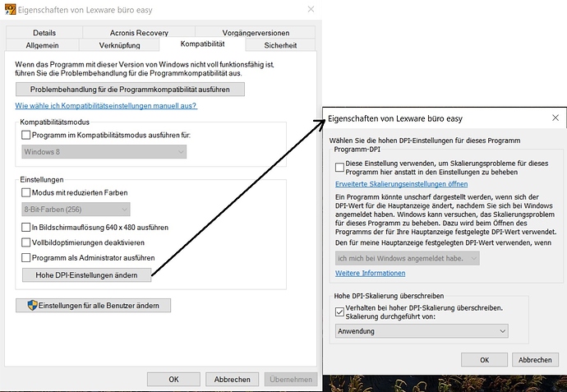Uncheck Verhalten bei hoher DPI-Skalierung überschreiben
This screenshot has height=392, width=567.
[x=339, y=312]
